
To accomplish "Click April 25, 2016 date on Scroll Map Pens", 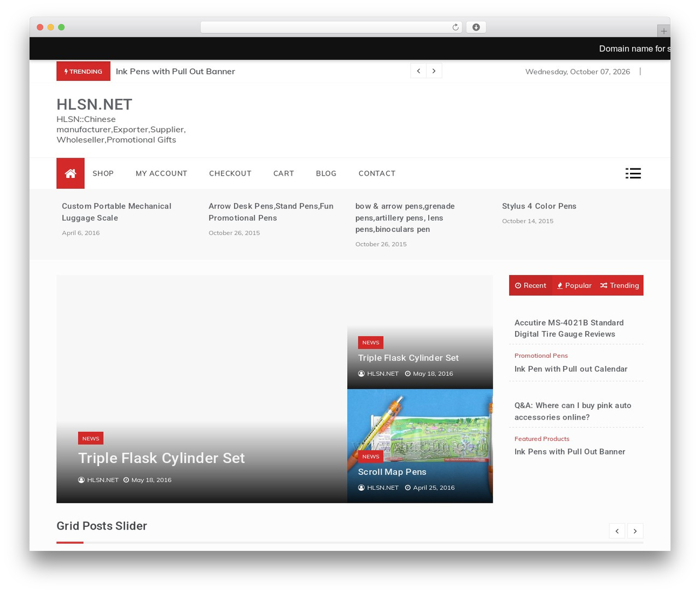I will coord(430,487).
